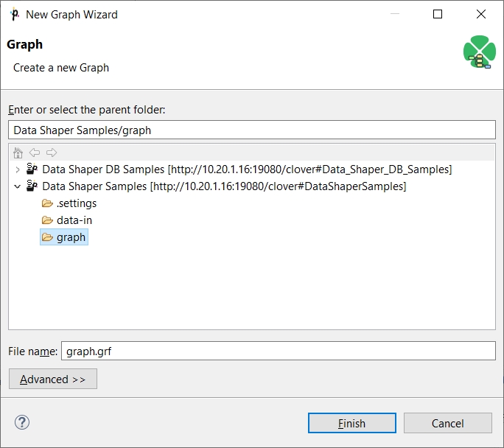Viewport: 504px width, 448px height.
Task: Maximize the New Graph Wizard window
Action: point(438,14)
